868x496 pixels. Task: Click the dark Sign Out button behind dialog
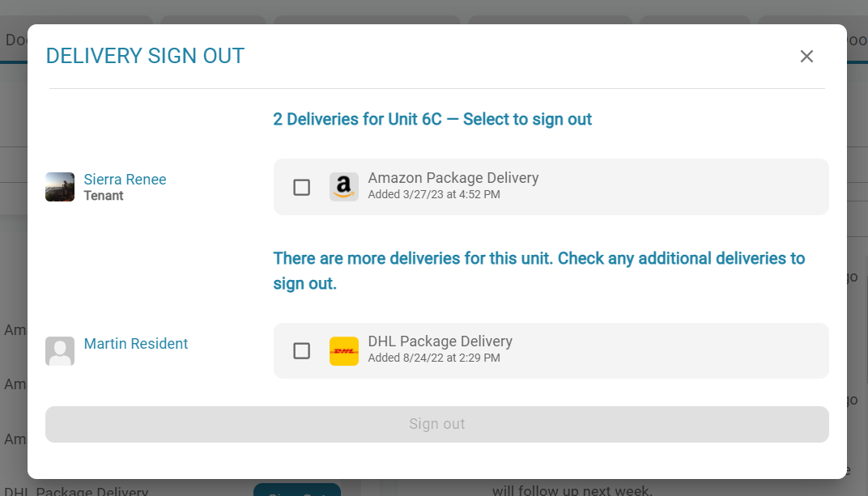[x=297, y=489]
